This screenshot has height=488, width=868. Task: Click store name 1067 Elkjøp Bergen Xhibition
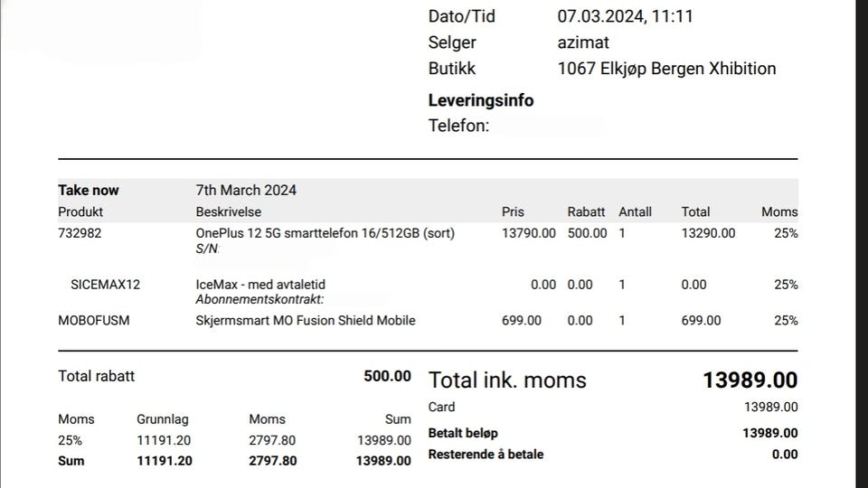click(x=666, y=69)
